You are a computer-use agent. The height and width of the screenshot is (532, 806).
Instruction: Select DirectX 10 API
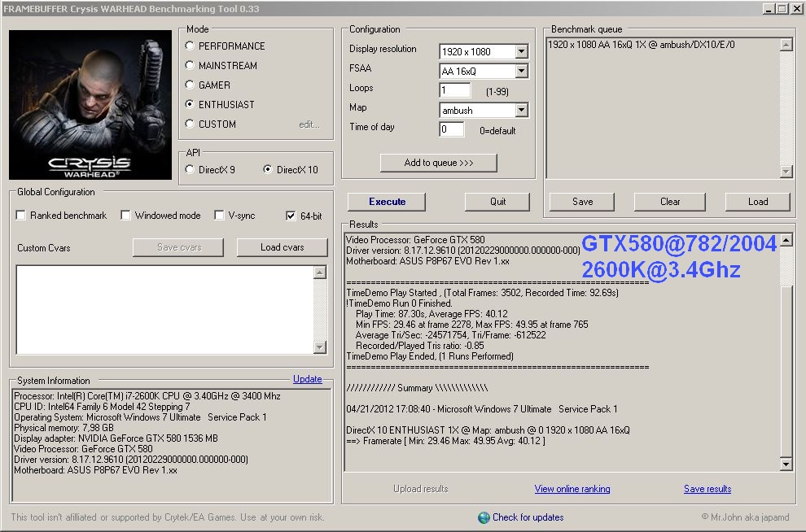(x=267, y=169)
